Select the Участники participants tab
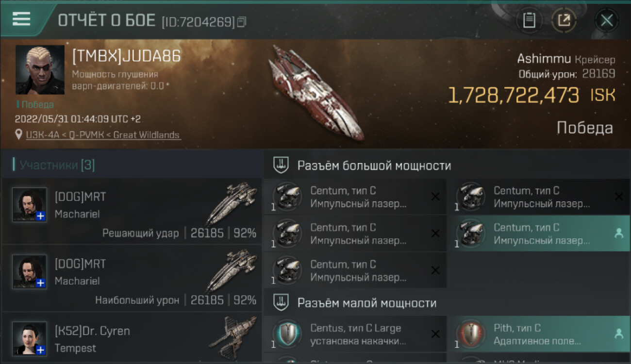Viewport: 631px width, 364px height. click(54, 165)
